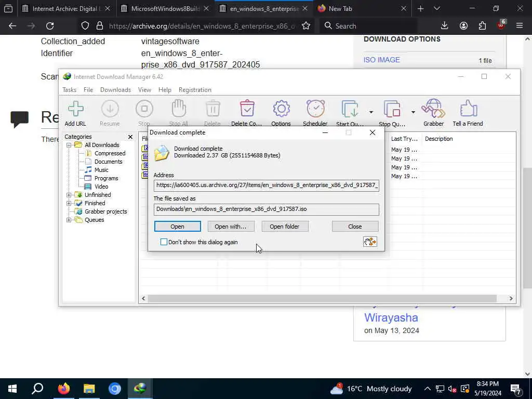Click the file saved as field

(267, 209)
